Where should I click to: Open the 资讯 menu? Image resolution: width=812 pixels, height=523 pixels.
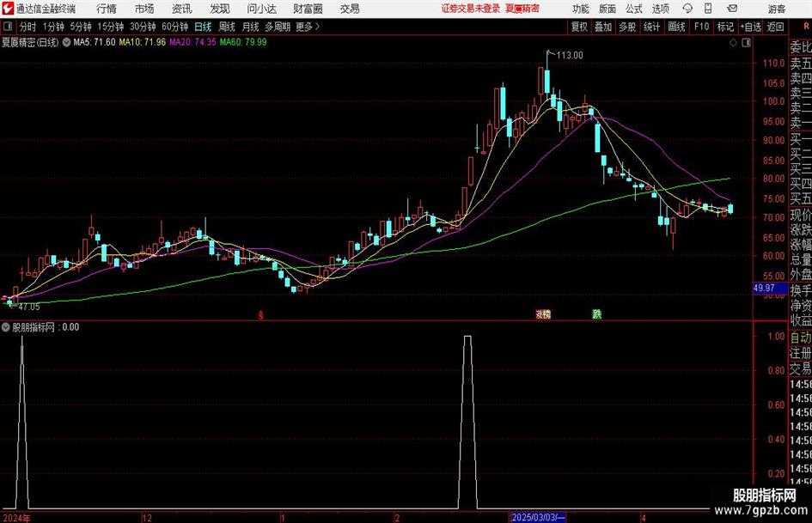pyautogui.click(x=181, y=9)
